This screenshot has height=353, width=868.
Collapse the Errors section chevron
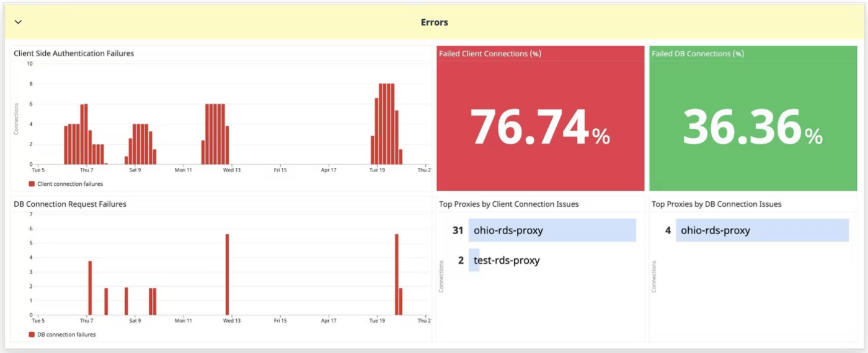pos(18,22)
